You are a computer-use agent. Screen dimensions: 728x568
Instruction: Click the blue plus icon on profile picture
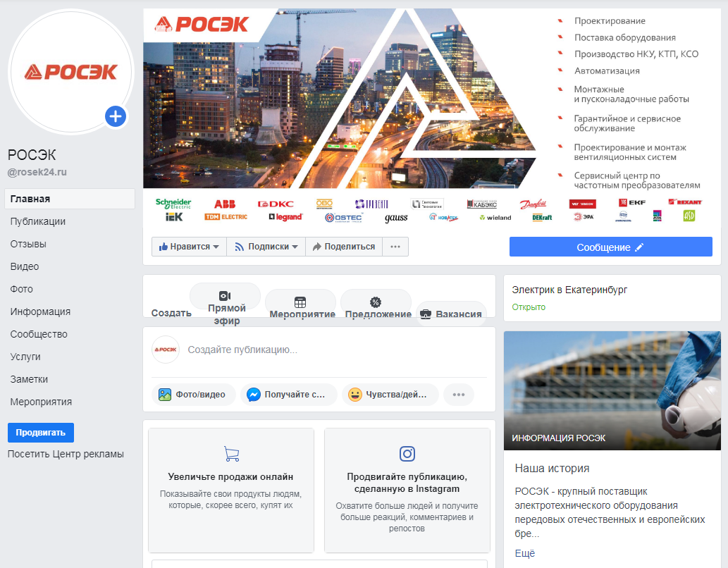pos(116,116)
